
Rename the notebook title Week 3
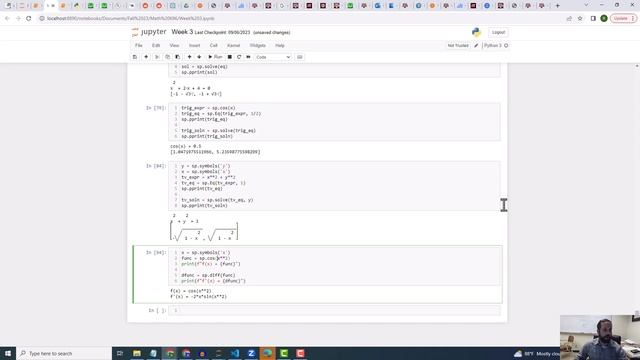[182, 32]
